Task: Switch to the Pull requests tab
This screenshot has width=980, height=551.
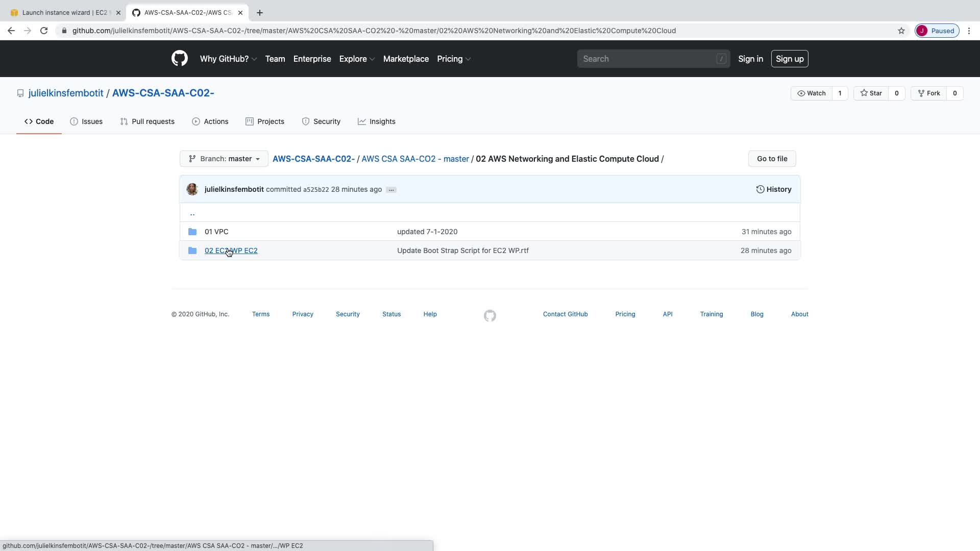Action: tap(148, 121)
